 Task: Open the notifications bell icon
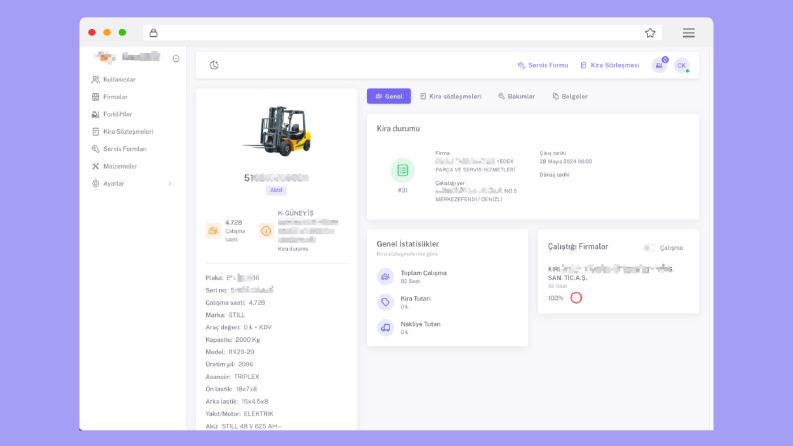(x=659, y=65)
